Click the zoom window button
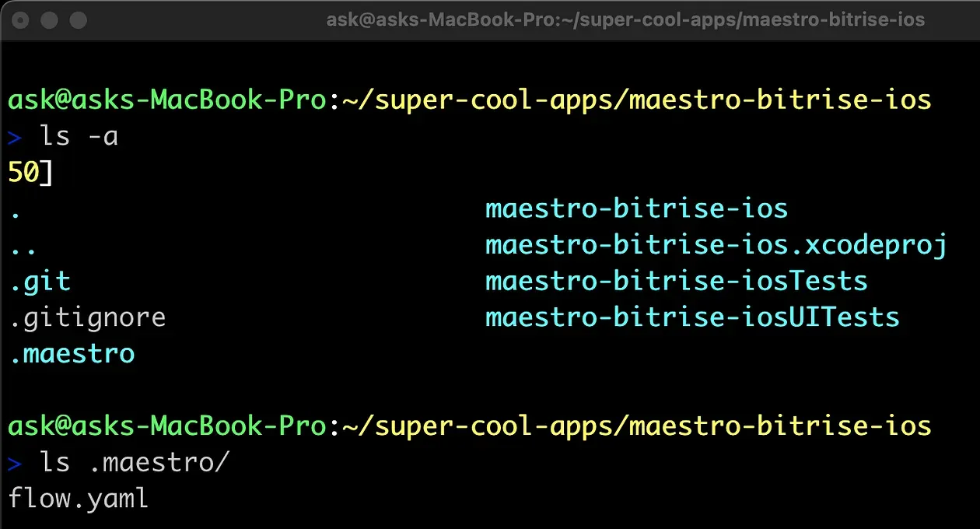Viewport: 980px width, 529px height. [79, 20]
